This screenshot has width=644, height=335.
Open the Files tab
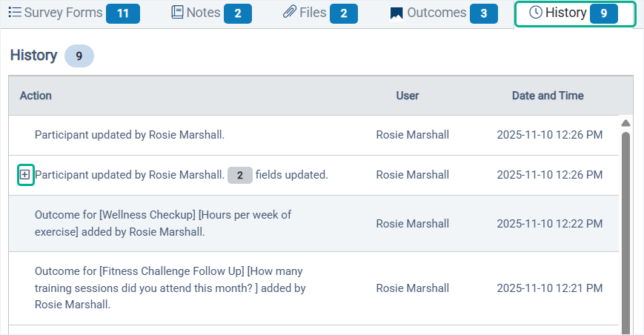tap(313, 13)
